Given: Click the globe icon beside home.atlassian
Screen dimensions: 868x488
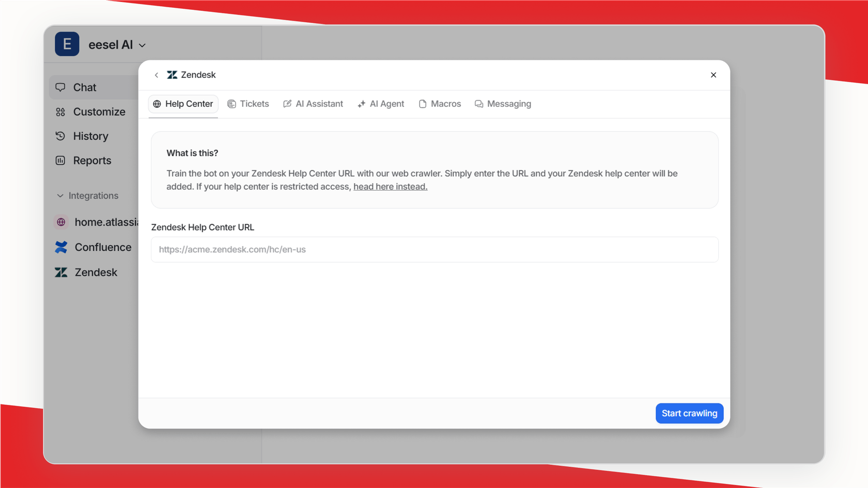Looking at the screenshot, I should [x=61, y=222].
